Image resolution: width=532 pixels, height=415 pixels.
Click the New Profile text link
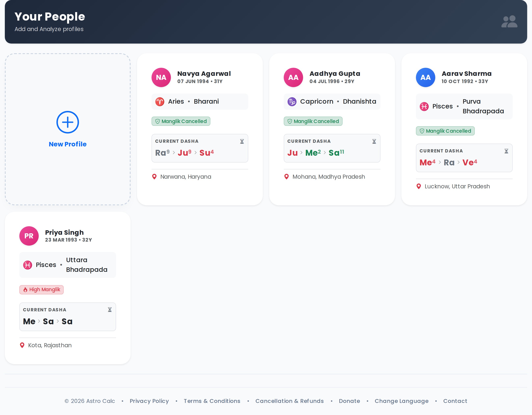click(68, 144)
